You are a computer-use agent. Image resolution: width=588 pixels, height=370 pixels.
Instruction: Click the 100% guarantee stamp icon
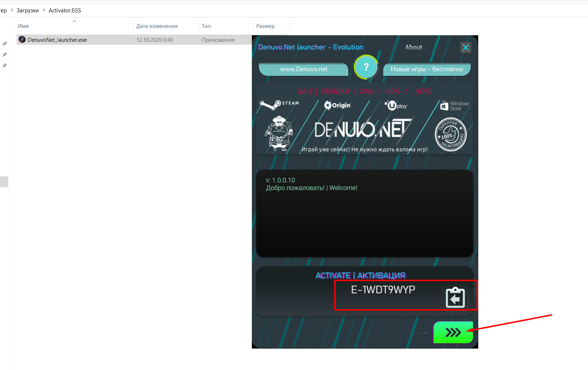pos(451,135)
